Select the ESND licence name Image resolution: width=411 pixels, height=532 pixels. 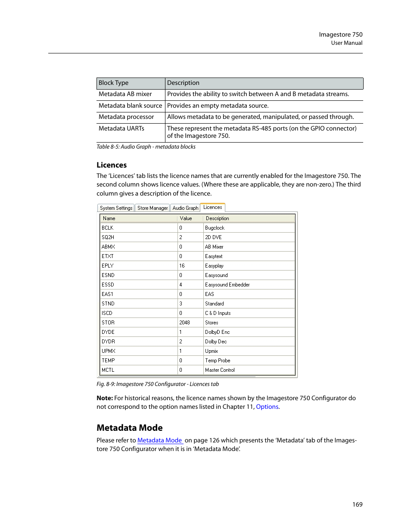(x=108, y=275)
